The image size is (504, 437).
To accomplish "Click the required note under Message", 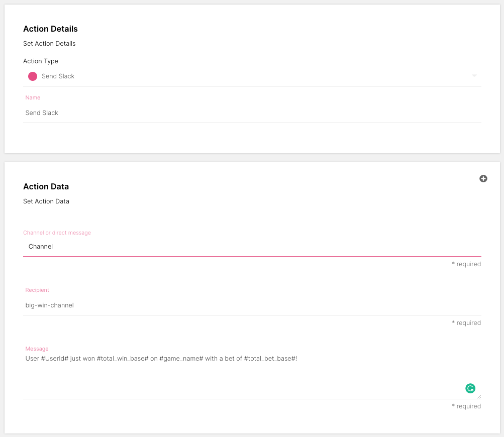I will (466, 406).
